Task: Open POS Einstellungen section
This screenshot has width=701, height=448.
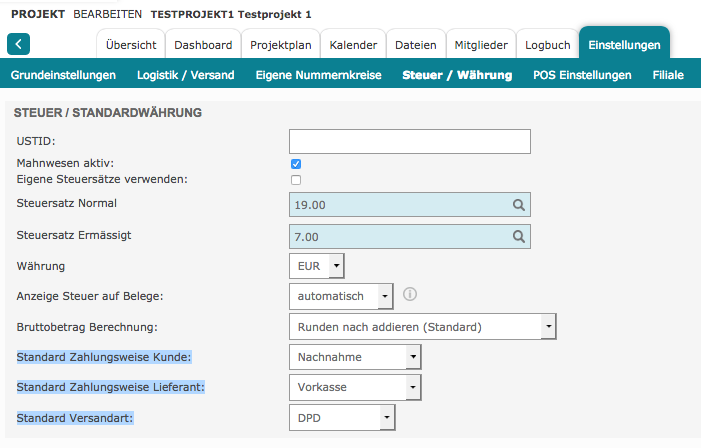Action: [582, 75]
